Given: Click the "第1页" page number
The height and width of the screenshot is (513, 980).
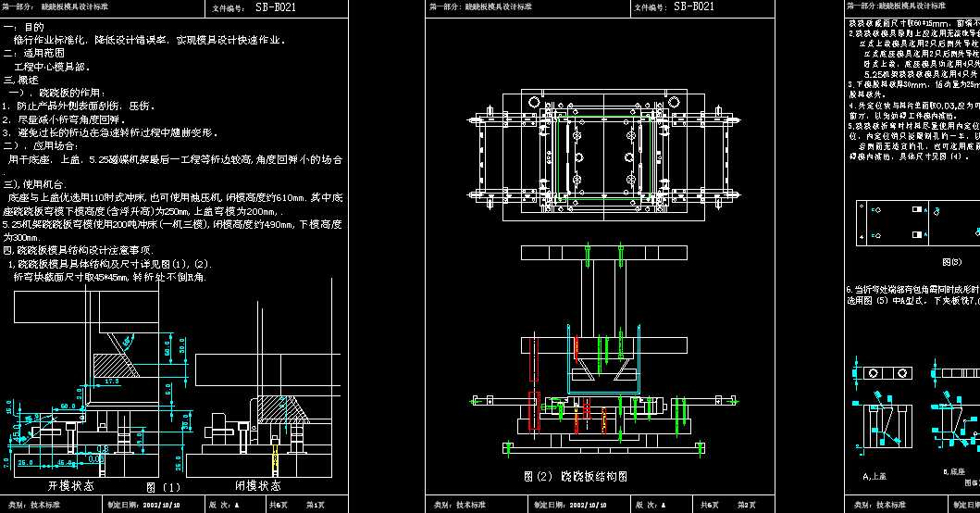Looking at the screenshot, I should pos(315,505).
